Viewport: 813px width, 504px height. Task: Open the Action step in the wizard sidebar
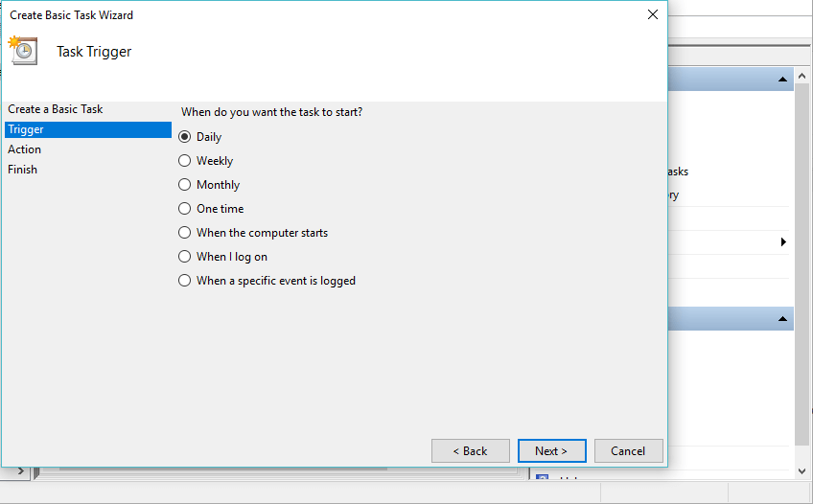pos(25,149)
